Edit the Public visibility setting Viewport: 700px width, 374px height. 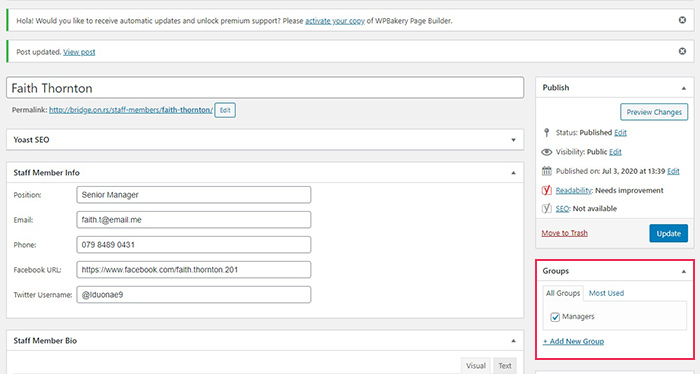click(x=615, y=152)
